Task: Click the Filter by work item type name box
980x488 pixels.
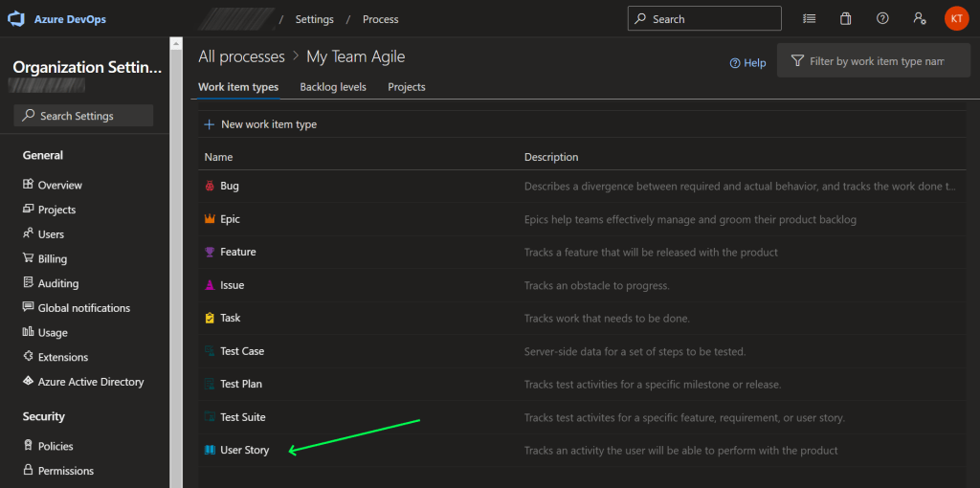Action: tap(876, 61)
